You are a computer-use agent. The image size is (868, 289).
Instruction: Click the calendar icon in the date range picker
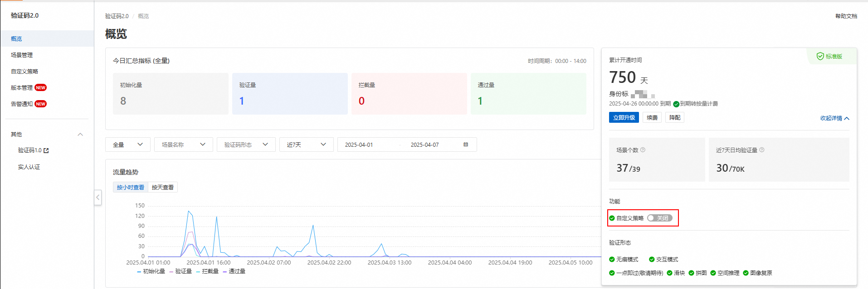tap(466, 144)
